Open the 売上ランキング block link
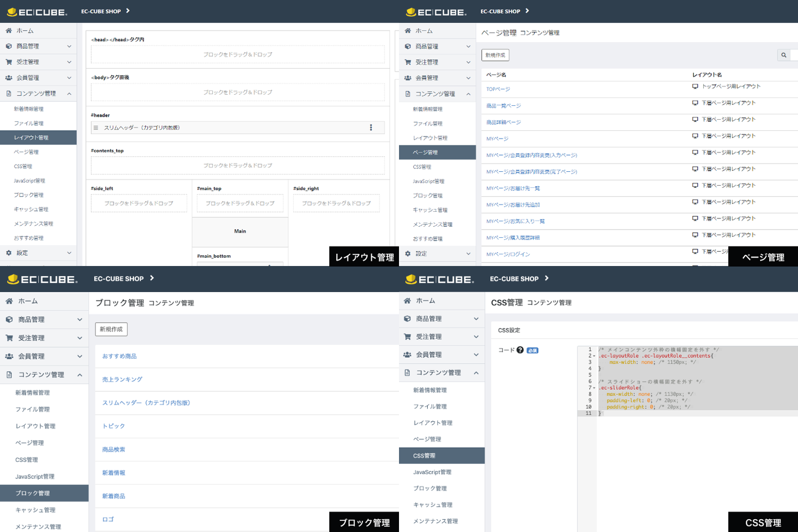This screenshot has height=532, width=798. click(x=122, y=380)
